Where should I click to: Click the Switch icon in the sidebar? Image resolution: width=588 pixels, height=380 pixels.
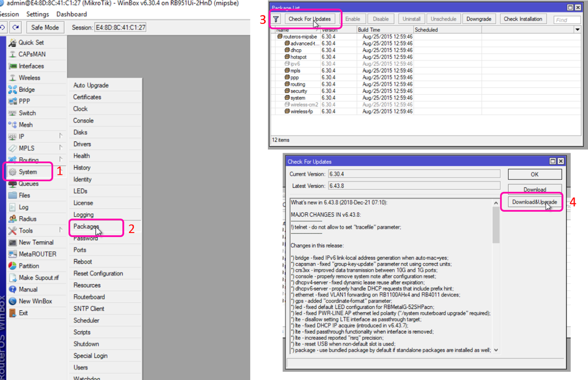pos(12,113)
